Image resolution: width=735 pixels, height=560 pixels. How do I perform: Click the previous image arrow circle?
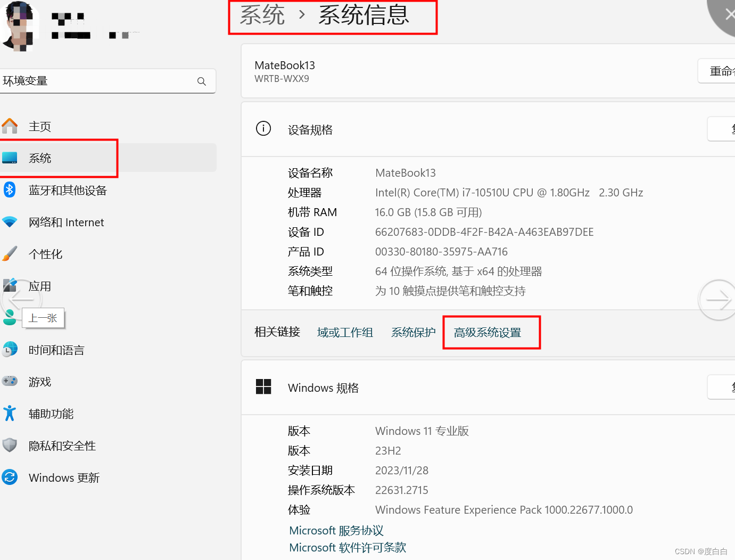coord(20,300)
